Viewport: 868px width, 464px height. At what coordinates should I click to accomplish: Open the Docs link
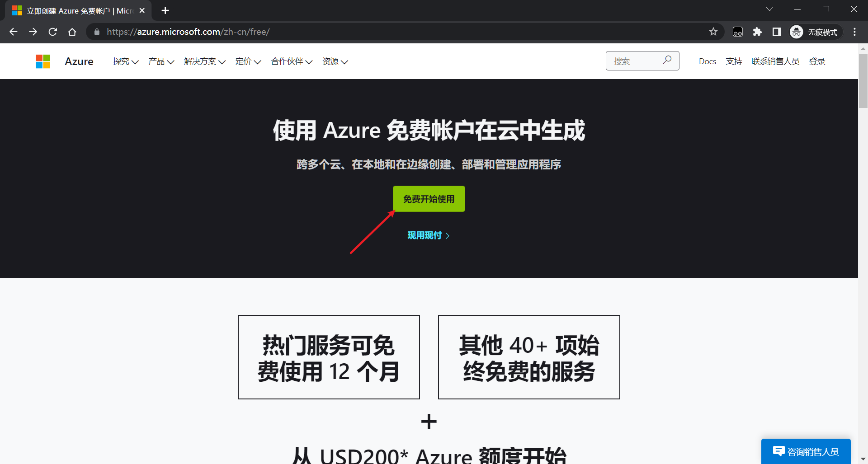(x=708, y=61)
